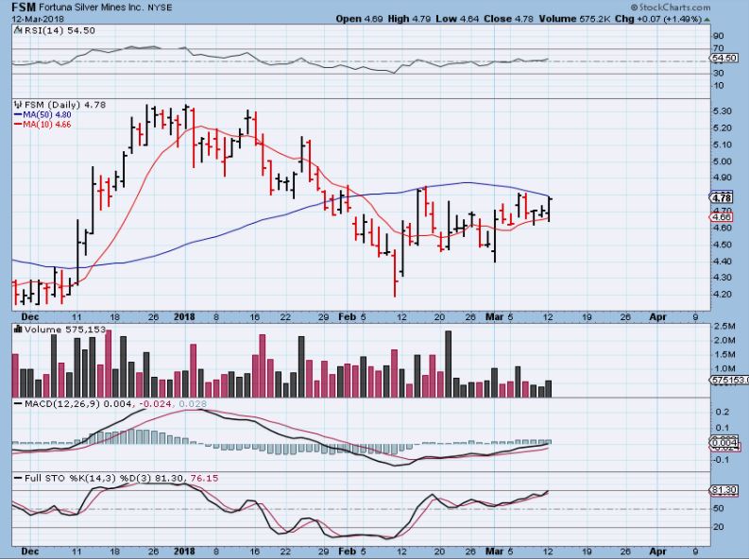
Task: Click the 0.028 MACD histogram value
Action: tap(193, 404)
